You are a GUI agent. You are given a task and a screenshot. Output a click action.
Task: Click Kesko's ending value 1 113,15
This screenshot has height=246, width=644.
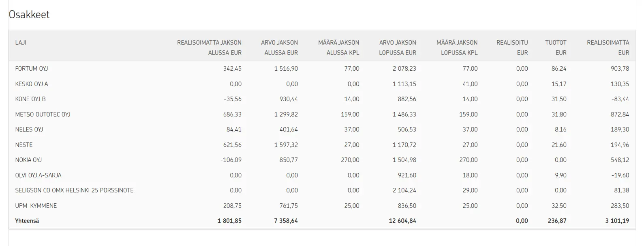tap(404, 84)
